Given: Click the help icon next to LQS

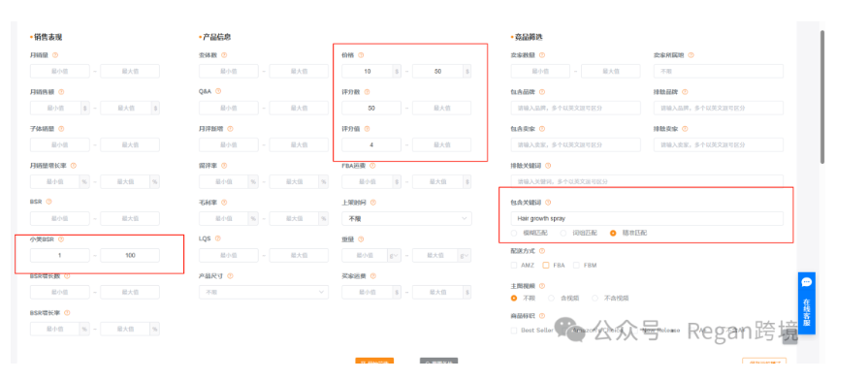Looking at the screenshot, I should coord(218,238).
